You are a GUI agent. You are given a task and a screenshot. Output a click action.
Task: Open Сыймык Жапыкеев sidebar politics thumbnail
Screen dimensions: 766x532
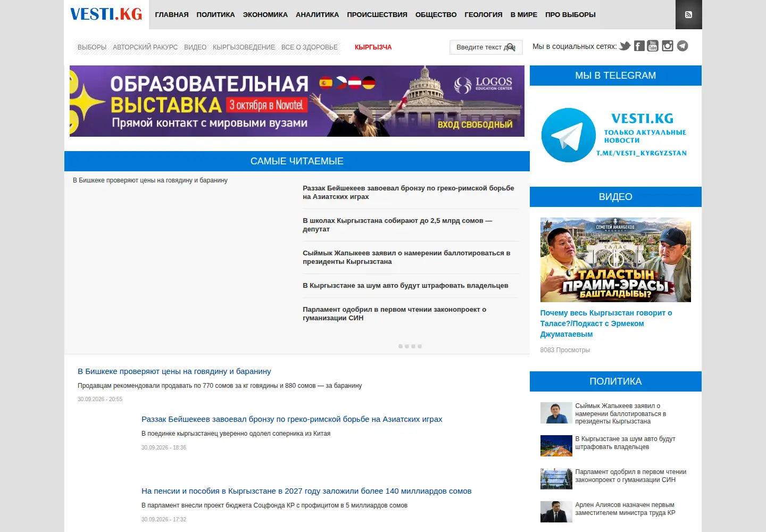[556, 413]
